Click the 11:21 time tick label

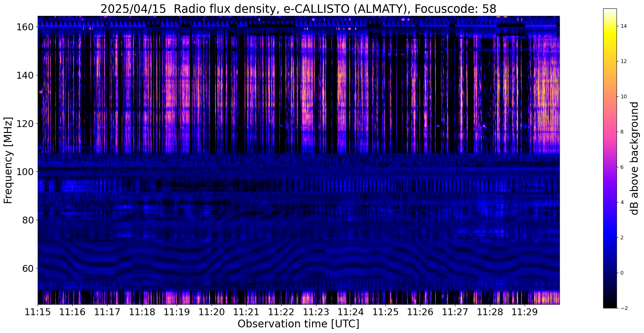coord(246,312)
